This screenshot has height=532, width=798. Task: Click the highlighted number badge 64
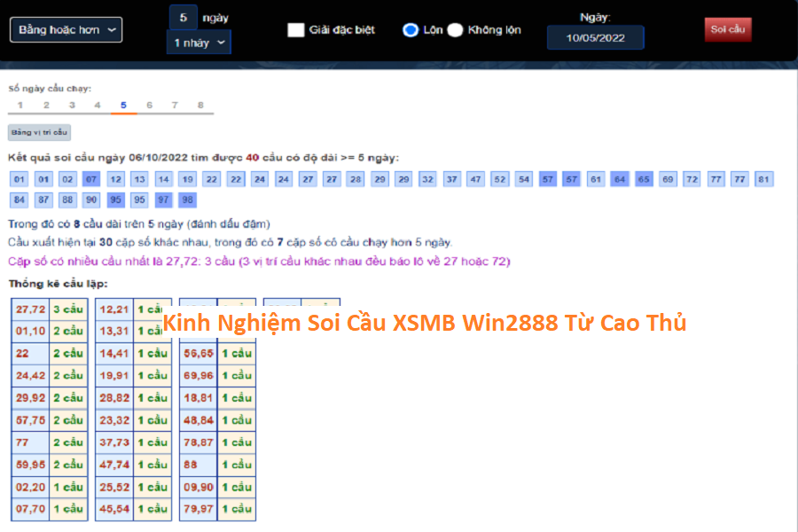pyautogui.click(x=620, y=179)
